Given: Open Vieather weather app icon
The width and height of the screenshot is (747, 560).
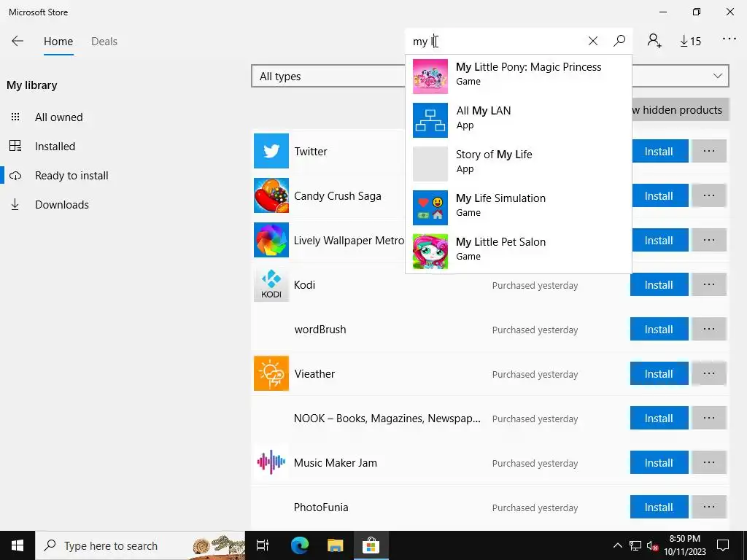Looking at the screenshot, I should tap(271, 373).
